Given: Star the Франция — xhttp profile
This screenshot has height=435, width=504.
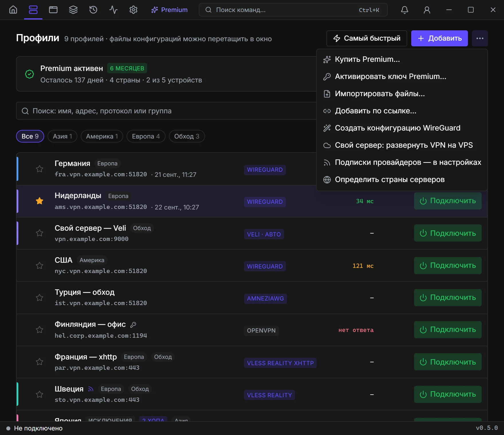Looking at the screenshot, I should 40,362.
